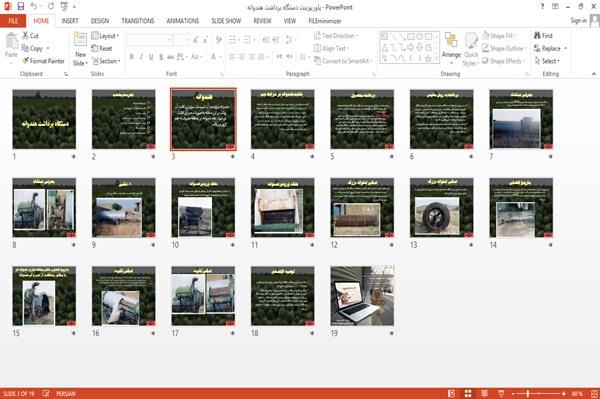The image size is (600, 399).
Task: Switch to the INSERT tab
Action: click(70, 21)
